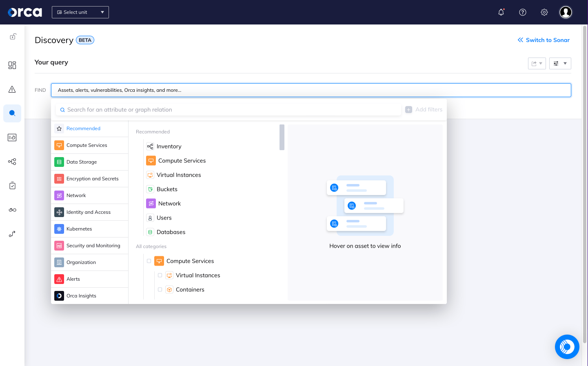Click the category list scrollbar thumb
This screenshot has height=366, width=588.
[x=282, y=137]
